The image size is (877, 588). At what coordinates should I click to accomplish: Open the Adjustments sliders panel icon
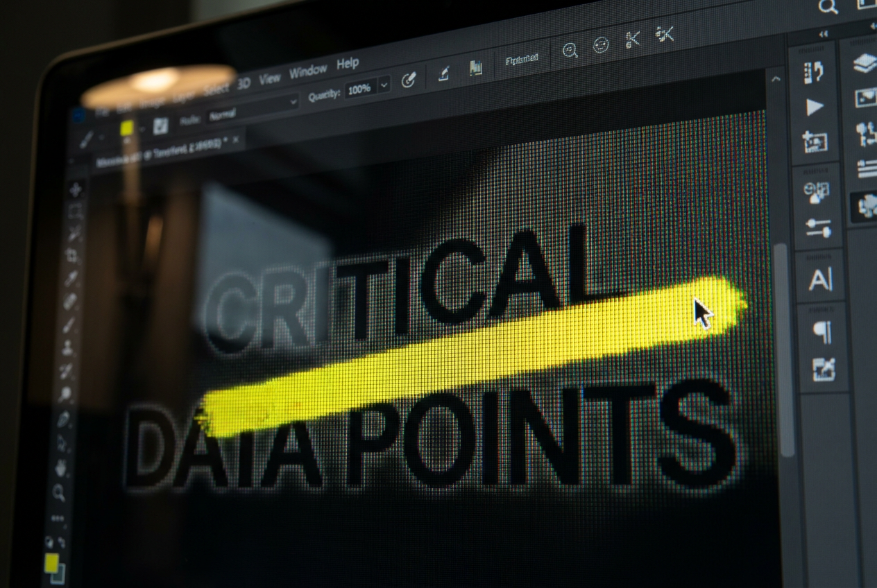point(818,228)
